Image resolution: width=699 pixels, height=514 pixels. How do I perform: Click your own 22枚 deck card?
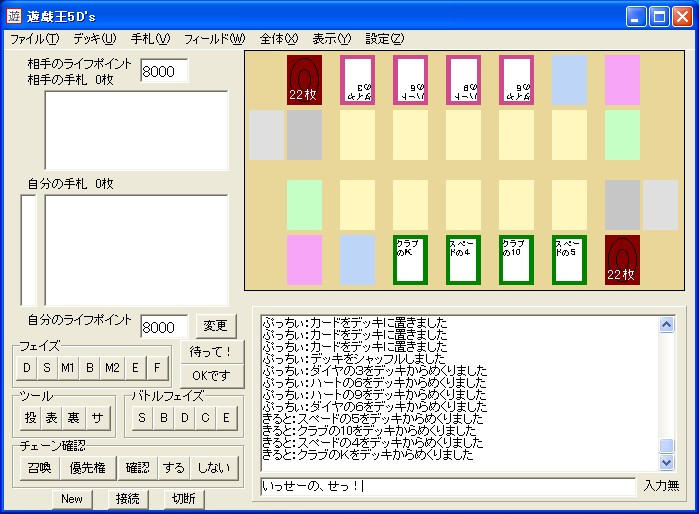pyautogui.click(x=622, y=260)
